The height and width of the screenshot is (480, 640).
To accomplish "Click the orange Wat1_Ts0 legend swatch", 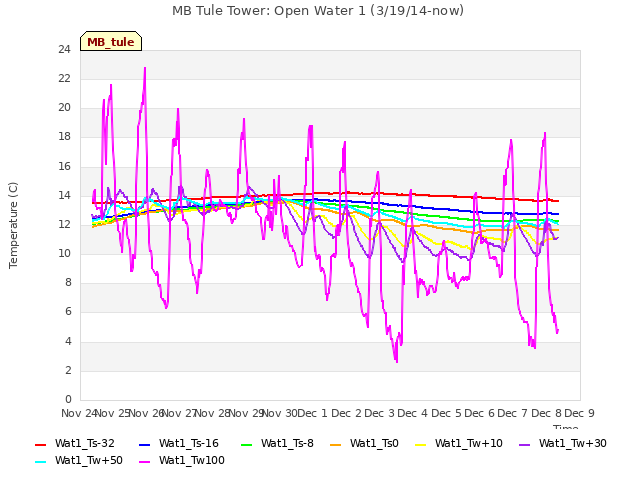I will (336, 444).
